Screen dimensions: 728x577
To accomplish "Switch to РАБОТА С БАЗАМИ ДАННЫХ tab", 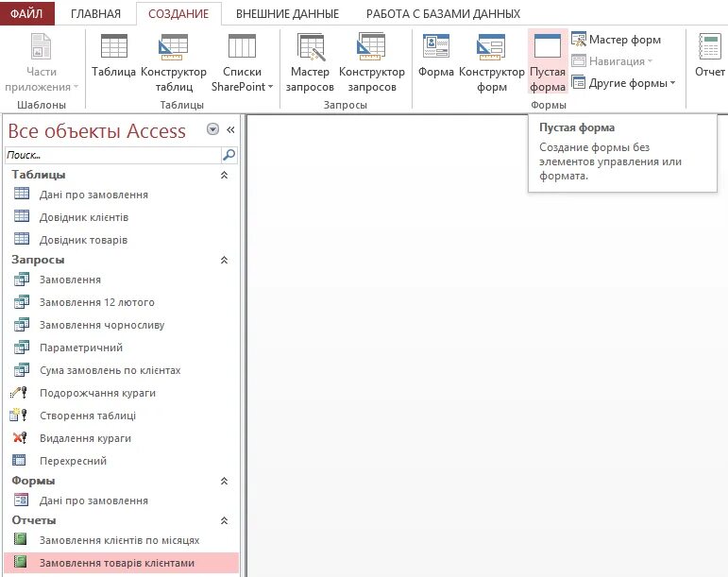I will coord(444,14).
